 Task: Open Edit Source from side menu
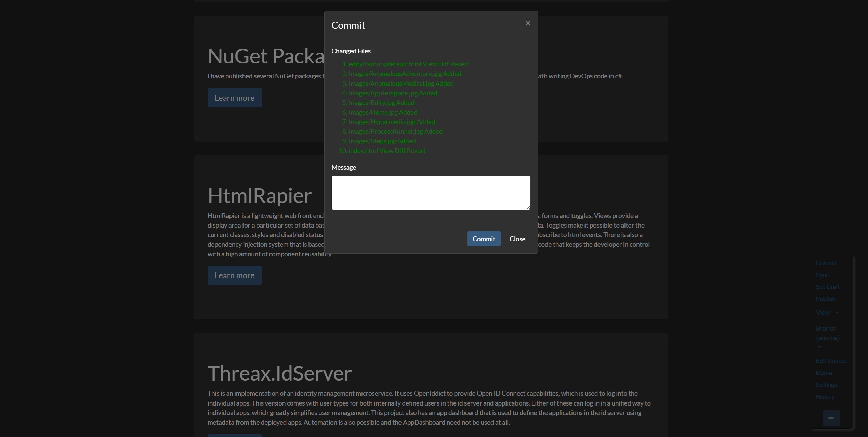[x=831, y=361]
